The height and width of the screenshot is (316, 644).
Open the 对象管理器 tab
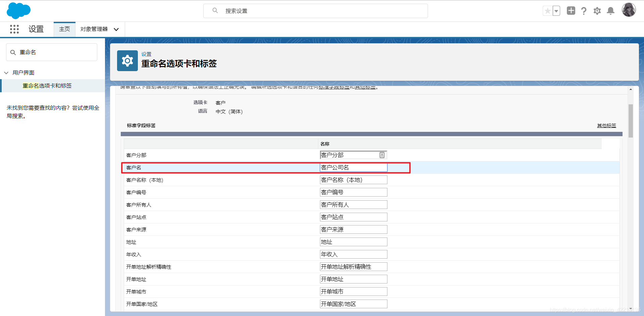pyautogui.click(x=94, y=29)
